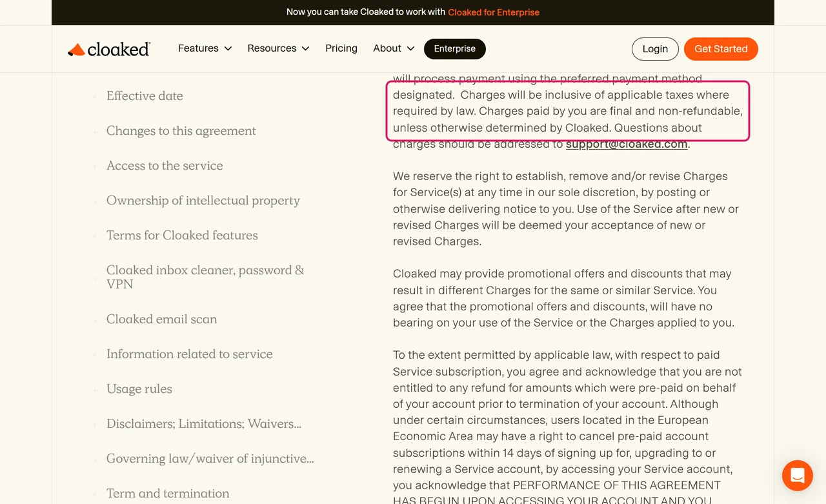The height and width of the screenshot is (504, 826).
Task: Expand the Features dropdown menu
Action: click(205, 48)
